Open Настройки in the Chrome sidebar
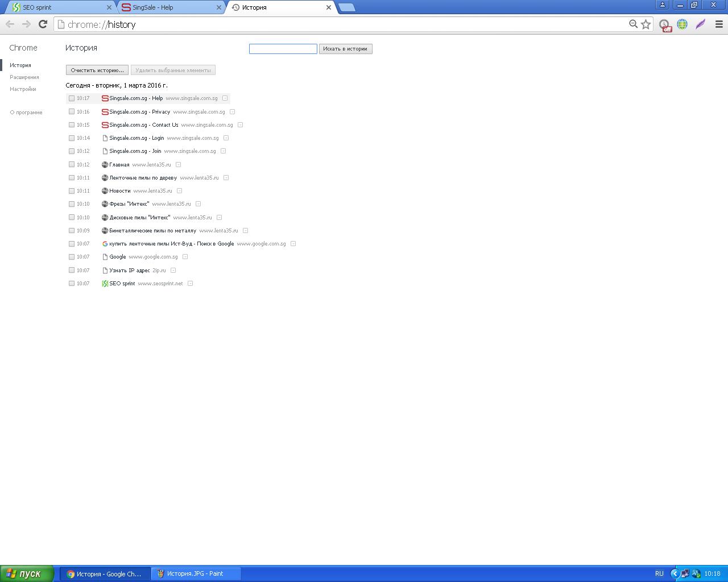The height and width of the screenshot is (582, 728). pyautogui.click(x=23, y=89)
